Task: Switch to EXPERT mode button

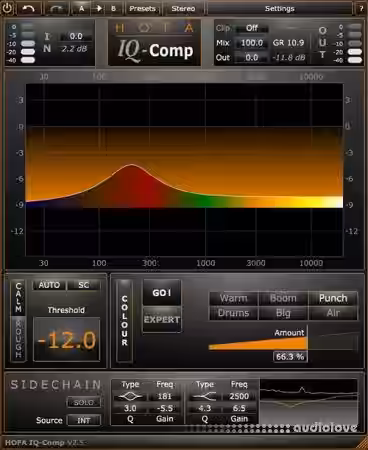Action: (162, 320)
